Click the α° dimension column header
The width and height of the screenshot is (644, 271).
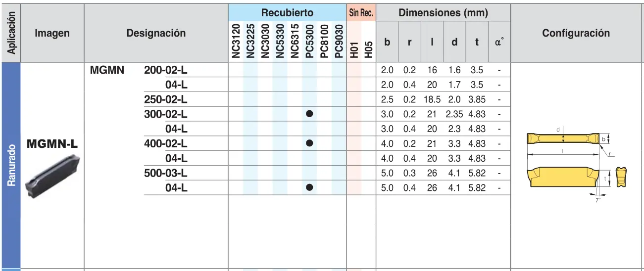499,43
